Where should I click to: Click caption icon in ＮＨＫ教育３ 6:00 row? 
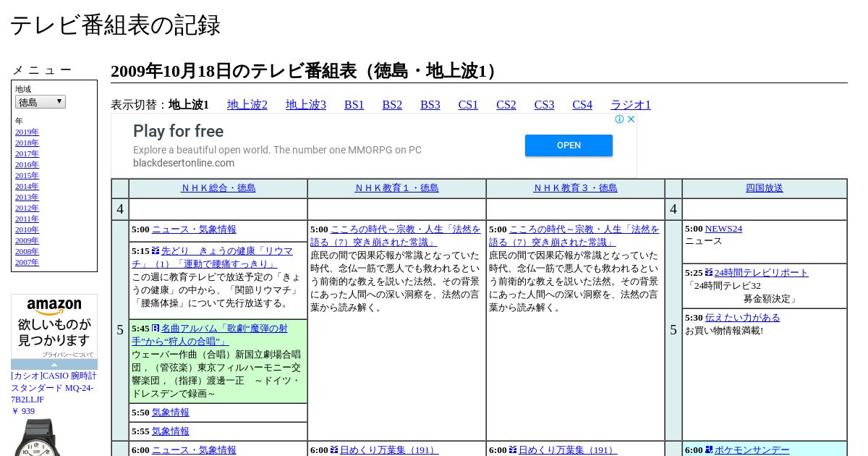tap(513, 449)
